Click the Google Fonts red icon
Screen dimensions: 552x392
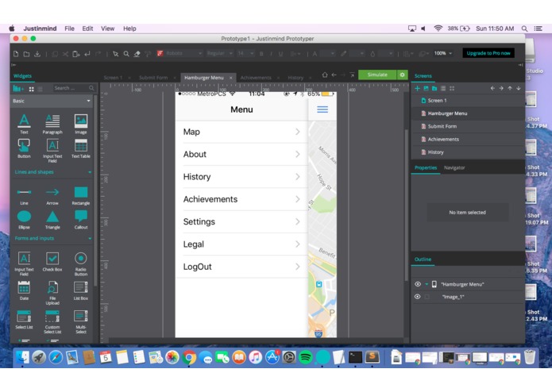(160, 53)
